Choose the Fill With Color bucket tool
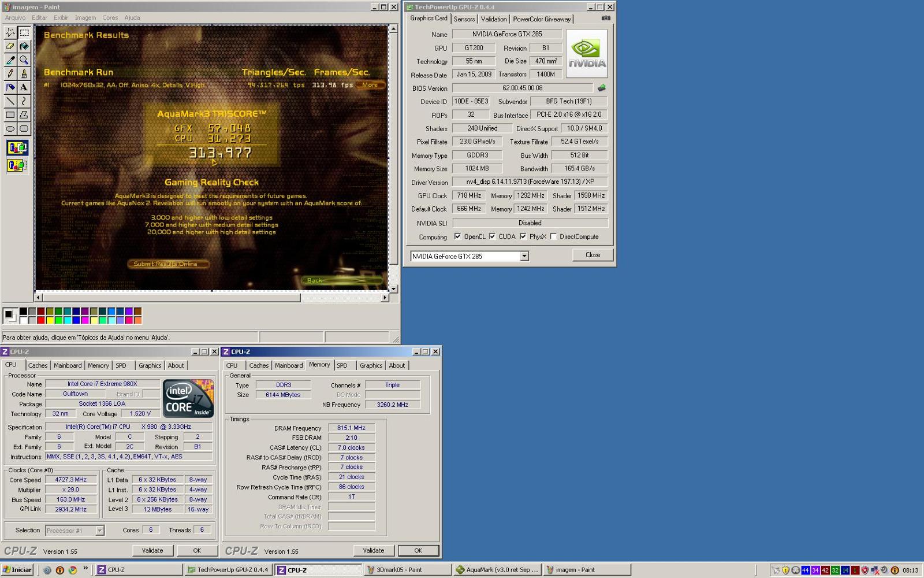Viewport: 924px width, 578px height. pos(24,46)
